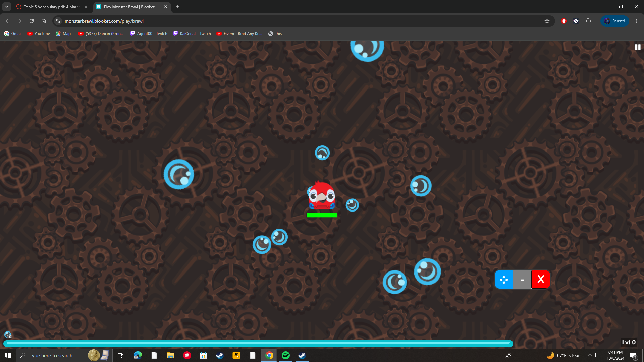Screen dimensions: 644x362
Task: Click the Paused profile button
Action: (614, 21)
